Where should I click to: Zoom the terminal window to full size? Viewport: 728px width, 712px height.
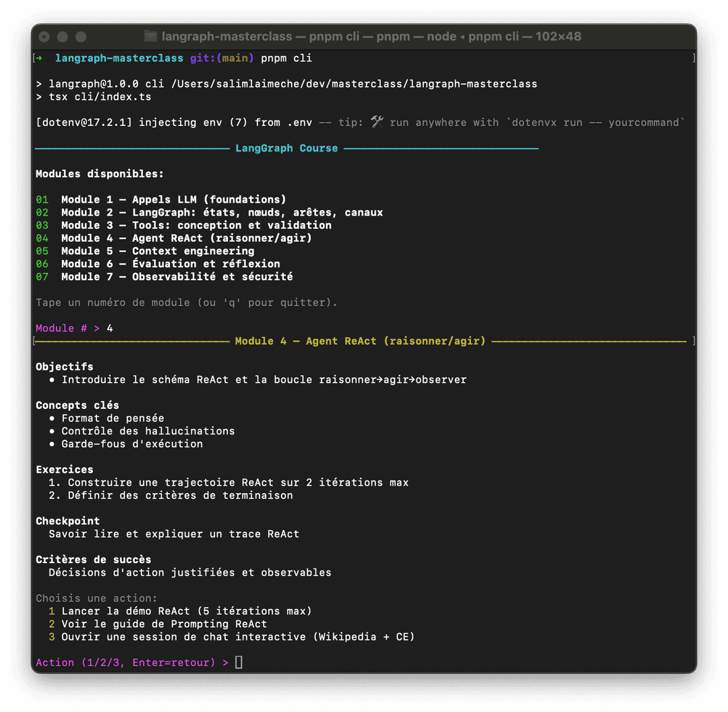tap(81, 36)
